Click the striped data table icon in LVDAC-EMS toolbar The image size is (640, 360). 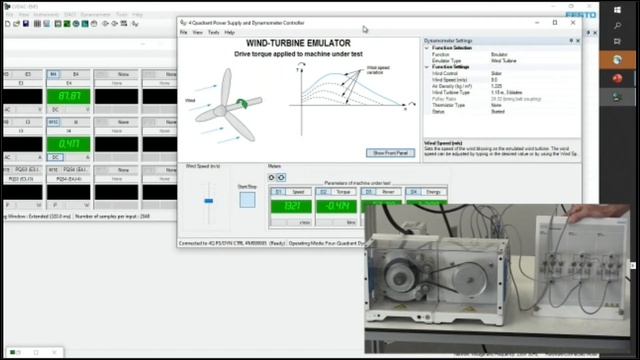[x=37, y=24]
